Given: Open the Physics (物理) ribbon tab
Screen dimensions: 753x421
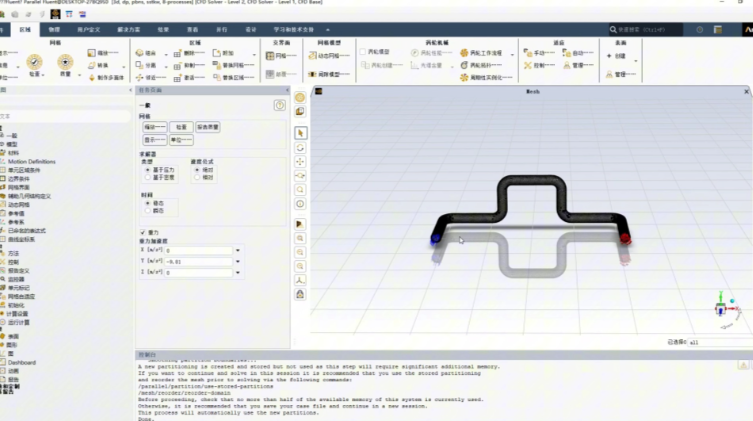Looking at the screenshot, I should pyautogui.click(x=54, y=31).
